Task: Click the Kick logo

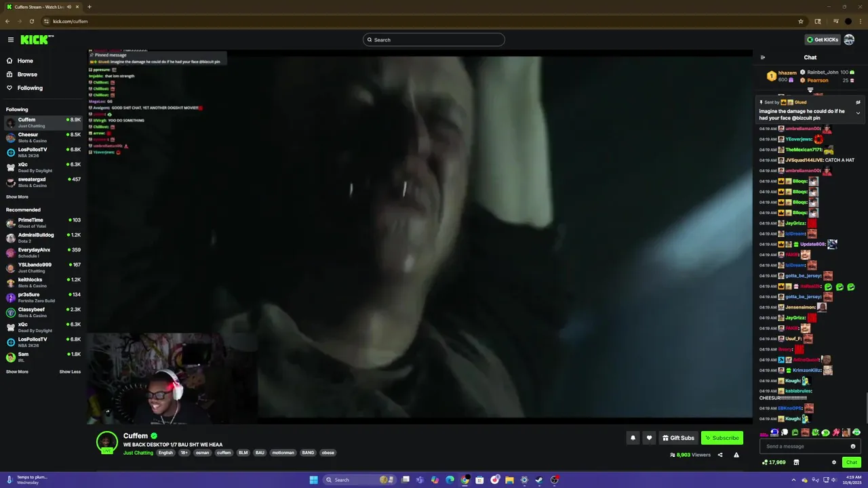Action: [37, 39]
